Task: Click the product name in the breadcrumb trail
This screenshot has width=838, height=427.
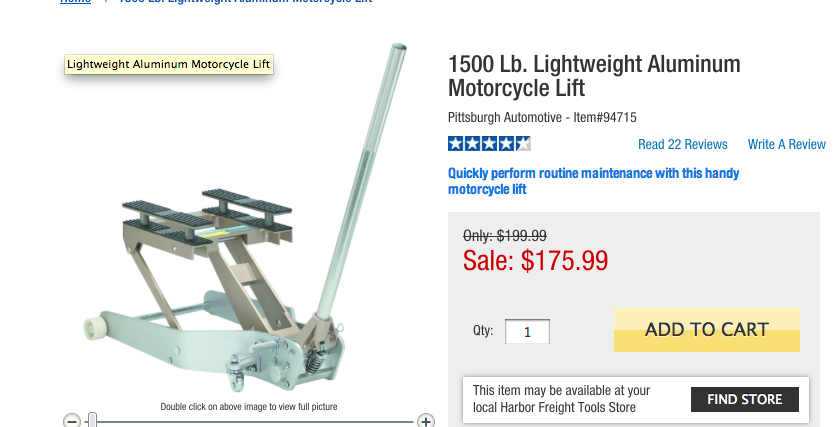Action: pyautogui.click(x=245, y=2)
